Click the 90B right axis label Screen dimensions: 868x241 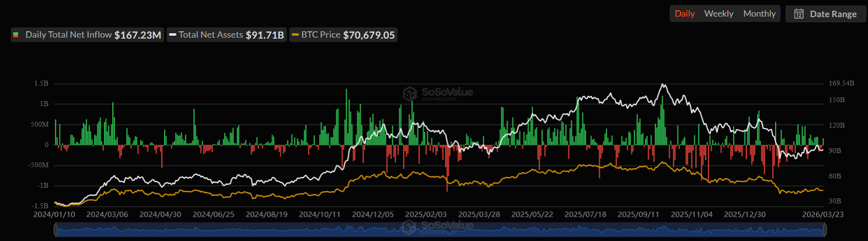tap(835, 151)
